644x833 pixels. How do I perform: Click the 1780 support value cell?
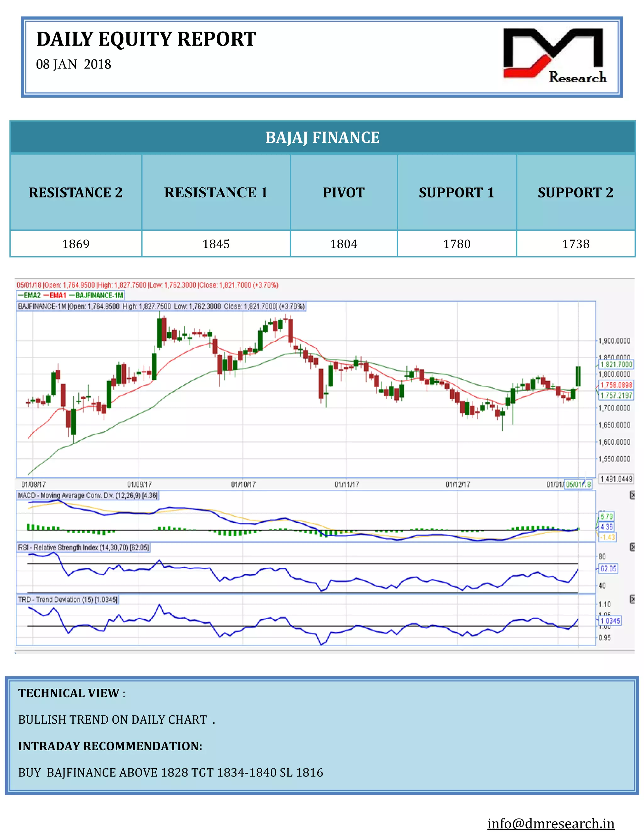(457, 244)
